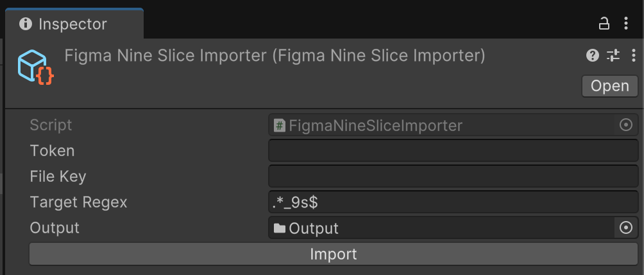Click the help question mark icon
Viewport: 644px width, 275px height.
coord(593,56)
